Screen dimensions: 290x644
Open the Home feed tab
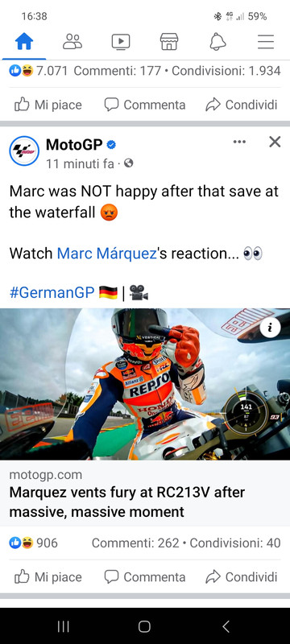point(24,42)
